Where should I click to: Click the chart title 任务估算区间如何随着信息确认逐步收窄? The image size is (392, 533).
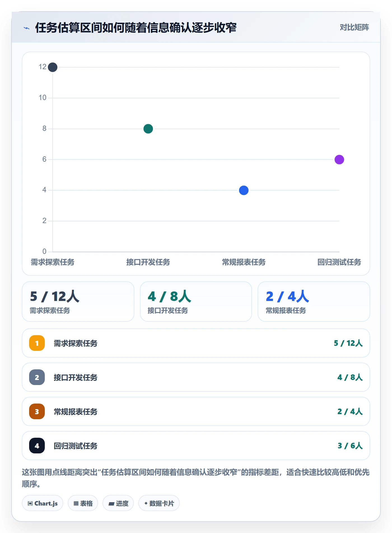pyautogui.click(x=136, y=28)
